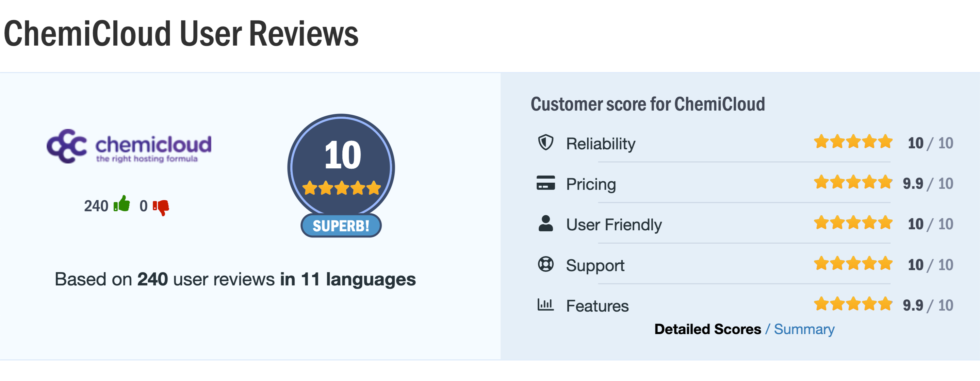980x381 pixels.
Task: Select the Detailed Scores view
Action: coord(708,329)
